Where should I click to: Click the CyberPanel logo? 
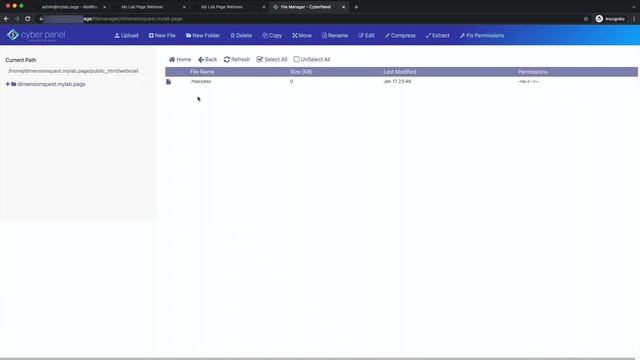(x=36, y=35)
